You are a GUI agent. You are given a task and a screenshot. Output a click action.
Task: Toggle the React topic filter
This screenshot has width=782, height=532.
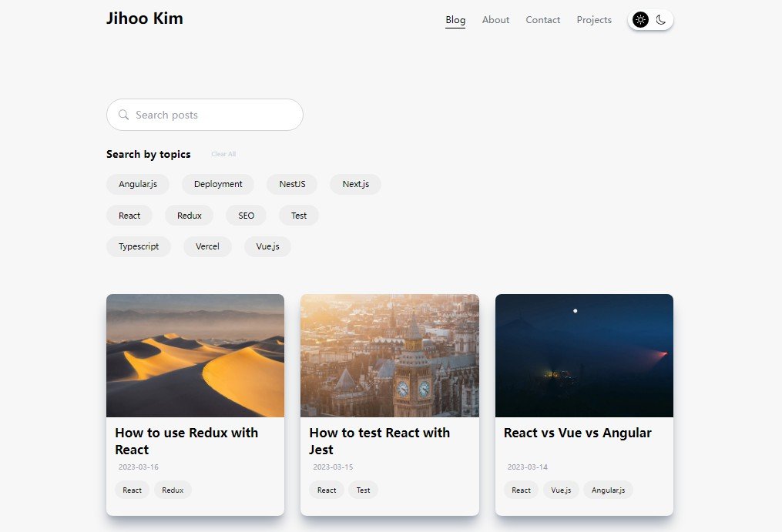click(129, 216)
